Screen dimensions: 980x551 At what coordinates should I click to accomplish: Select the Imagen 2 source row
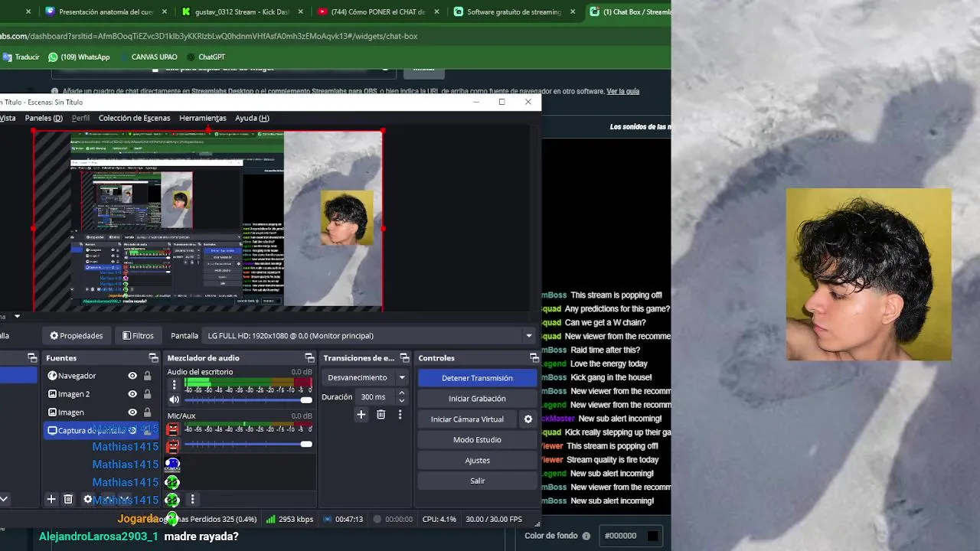pyautogui.click(x=101, y=394)
